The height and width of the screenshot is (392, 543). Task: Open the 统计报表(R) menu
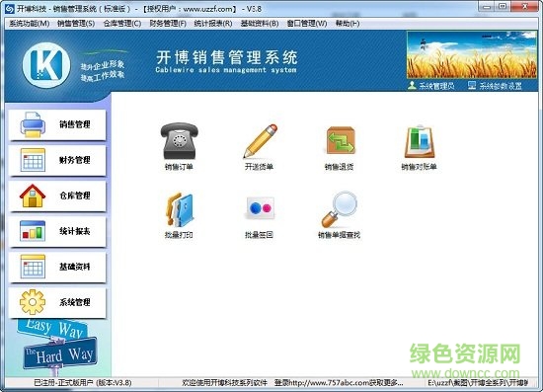click(x=213, y=24)
